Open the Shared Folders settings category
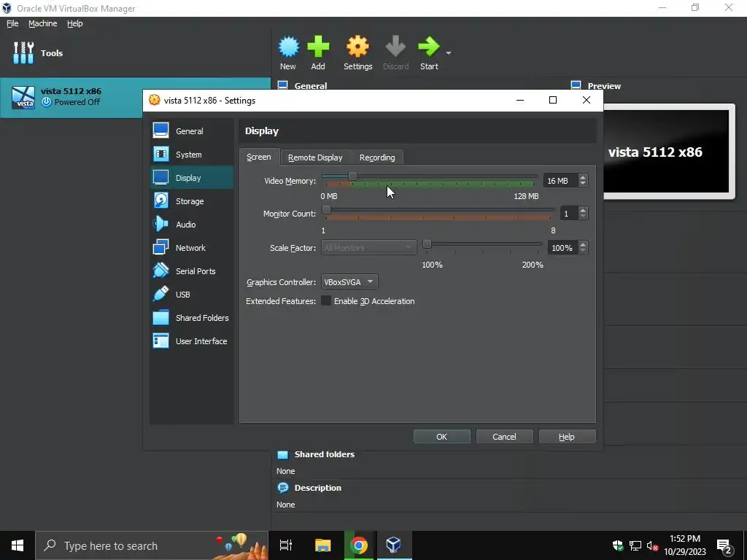 tap(192, 318)
